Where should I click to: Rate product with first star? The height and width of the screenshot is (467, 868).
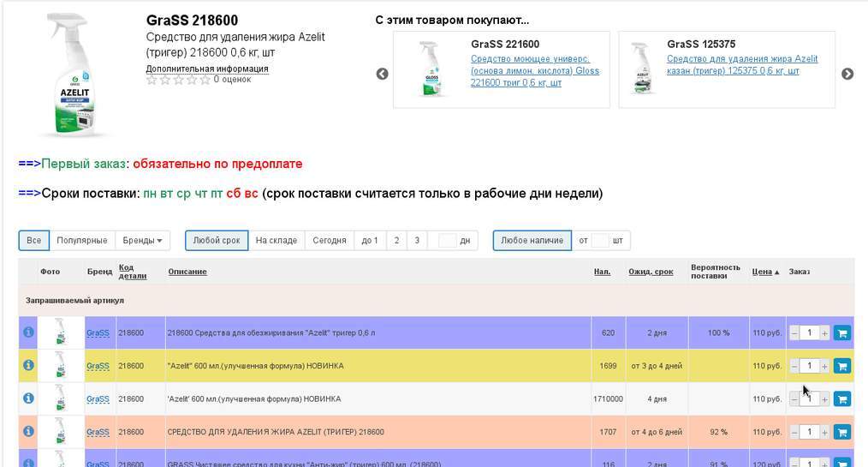pos(152,80)
